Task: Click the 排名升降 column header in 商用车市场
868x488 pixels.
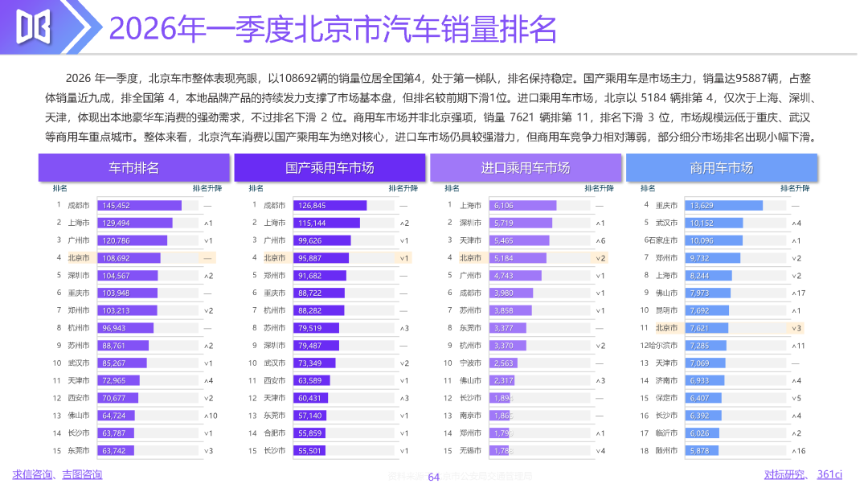Action: (795, 188)
